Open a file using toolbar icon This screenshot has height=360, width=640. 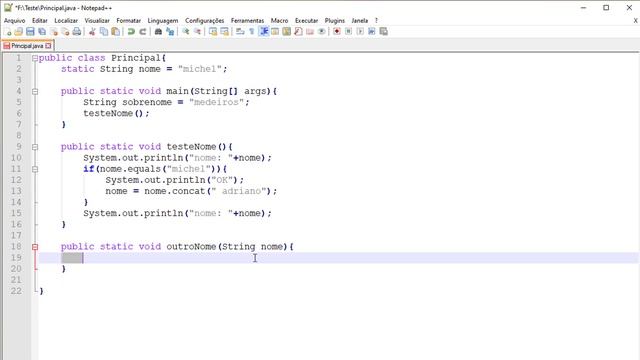pos(19,31)
